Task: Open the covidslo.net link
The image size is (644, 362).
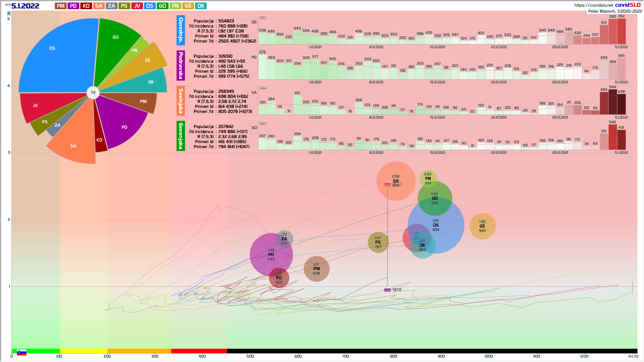Action: [593, 5]
